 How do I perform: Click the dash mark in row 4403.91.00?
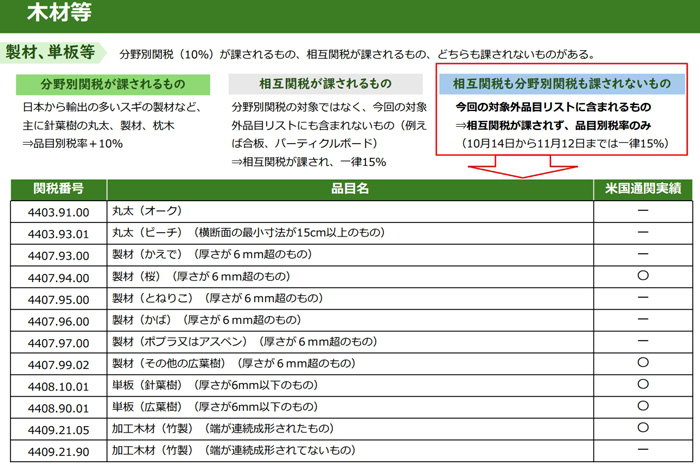coord(643,211)
